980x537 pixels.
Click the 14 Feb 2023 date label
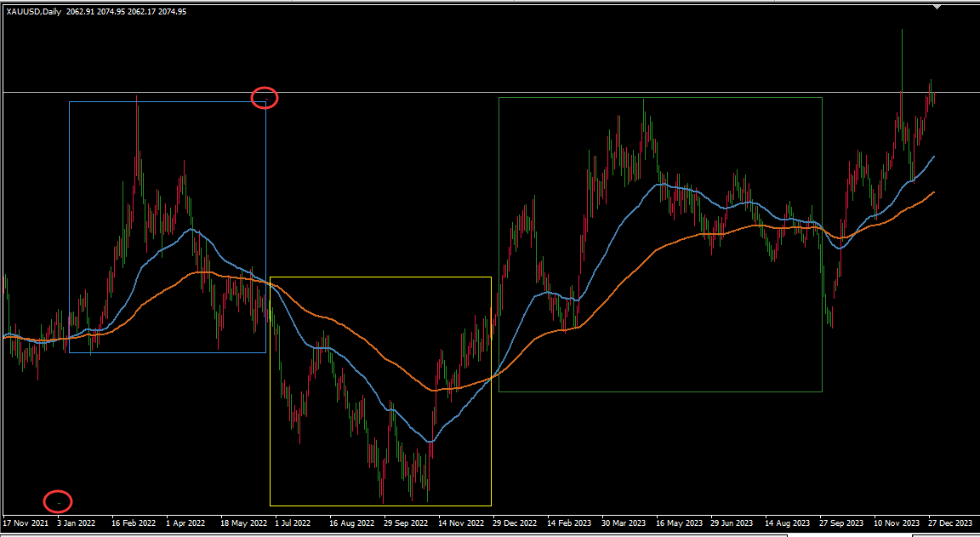click(569, 522)
